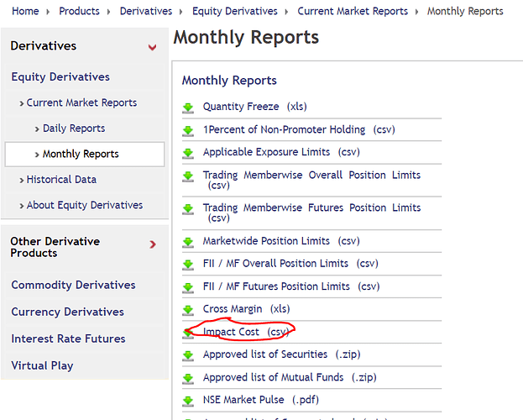Click download icon beside Trading Memberwise Overall Position Limits
Image resolution: width=523 pixels, height=420 pixels.
click(x=188, y=176)
